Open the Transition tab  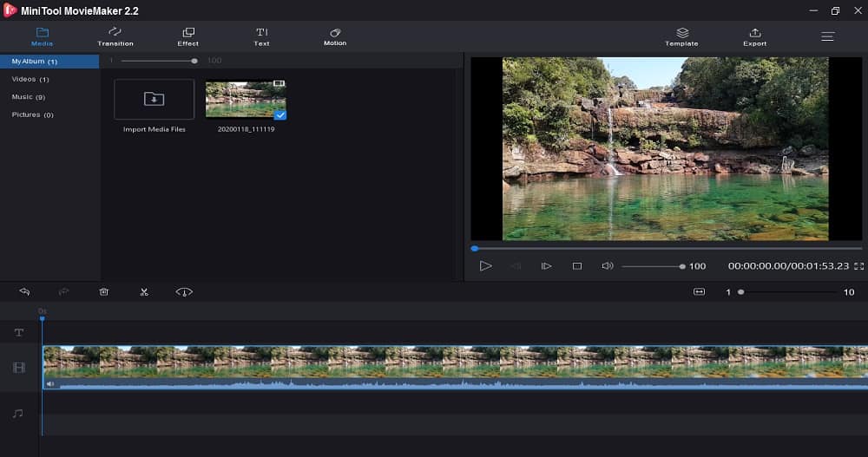(x=115, y=36)
